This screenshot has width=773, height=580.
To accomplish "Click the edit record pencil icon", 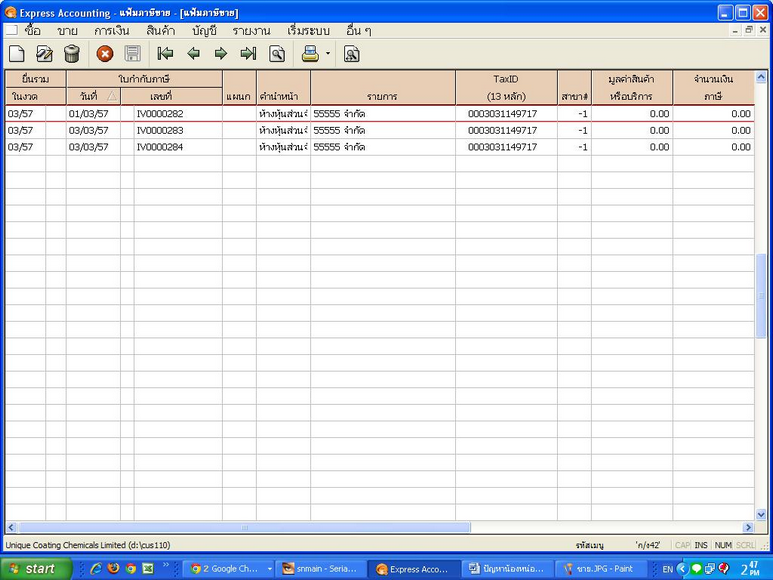I will pos(44,54).
